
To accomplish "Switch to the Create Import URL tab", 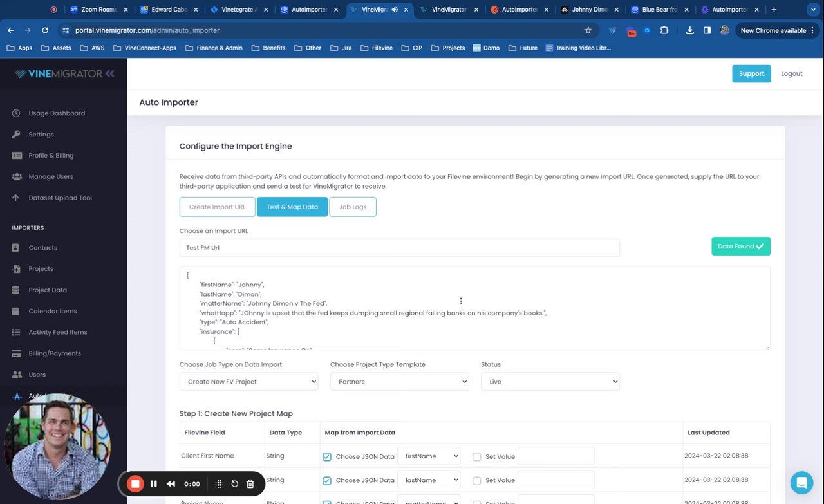I will point(218,207).
